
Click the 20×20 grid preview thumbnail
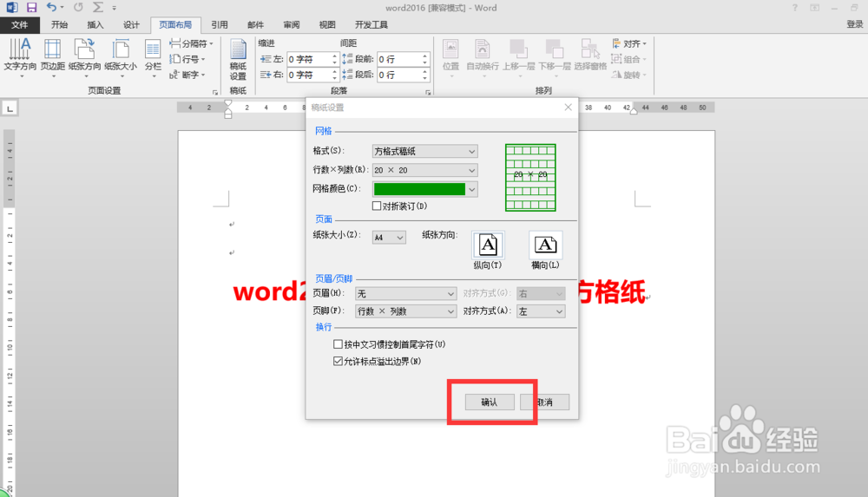point(530,177)
